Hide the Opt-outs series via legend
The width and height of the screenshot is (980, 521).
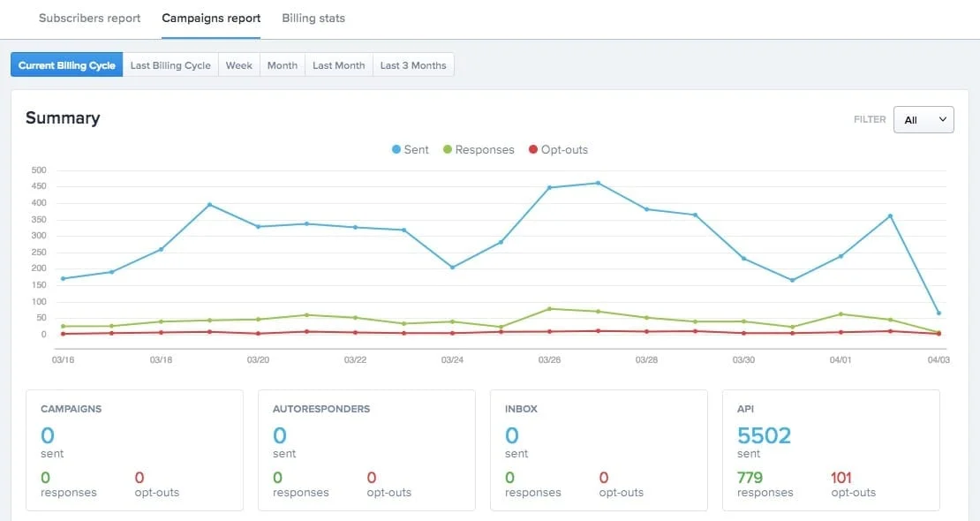[x=533, y=149]
